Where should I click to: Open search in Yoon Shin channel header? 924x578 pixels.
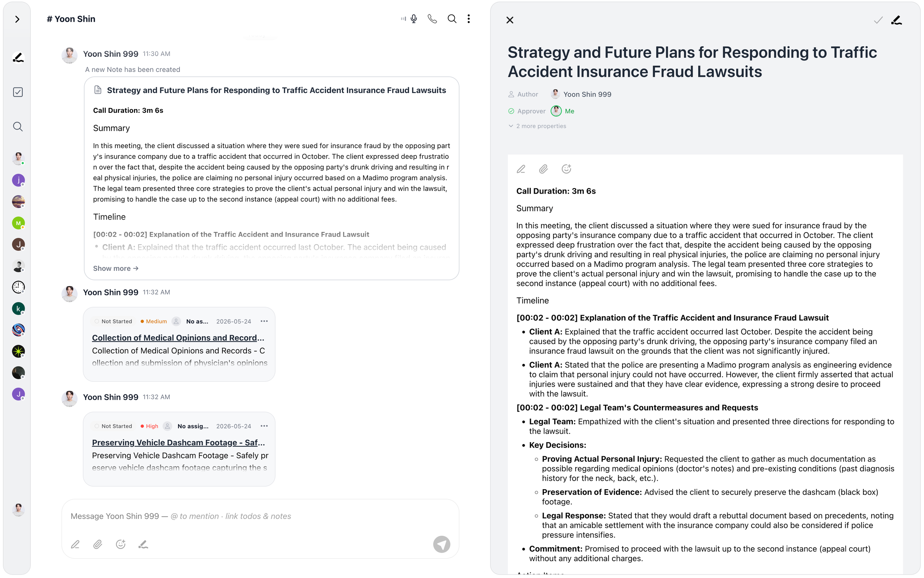tap(451, 19)
